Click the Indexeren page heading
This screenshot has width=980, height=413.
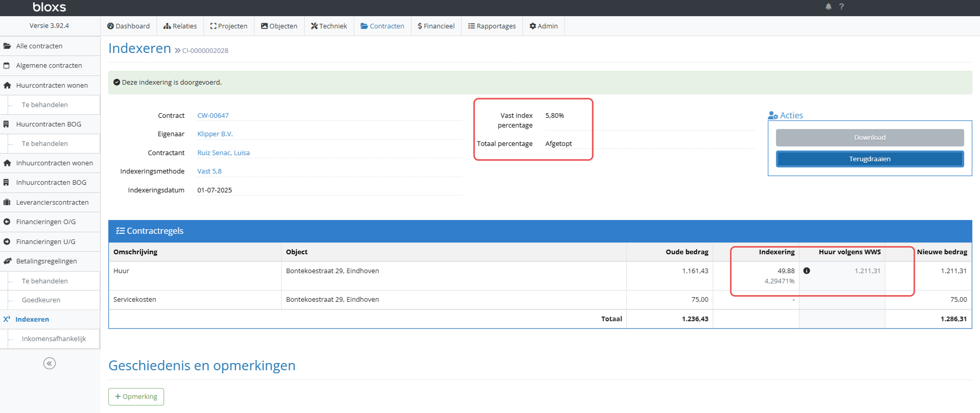coord(140,48)
